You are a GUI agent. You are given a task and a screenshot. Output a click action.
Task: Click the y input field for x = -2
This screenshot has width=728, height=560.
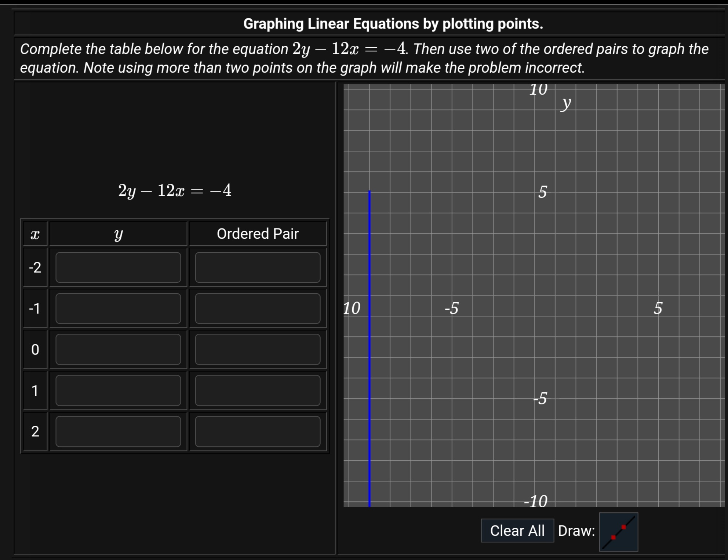tap(118, 267)
